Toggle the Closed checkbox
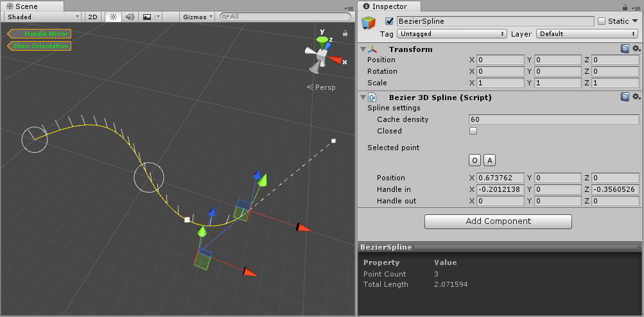Screen dimensions: 644x317 coord(473,131)
